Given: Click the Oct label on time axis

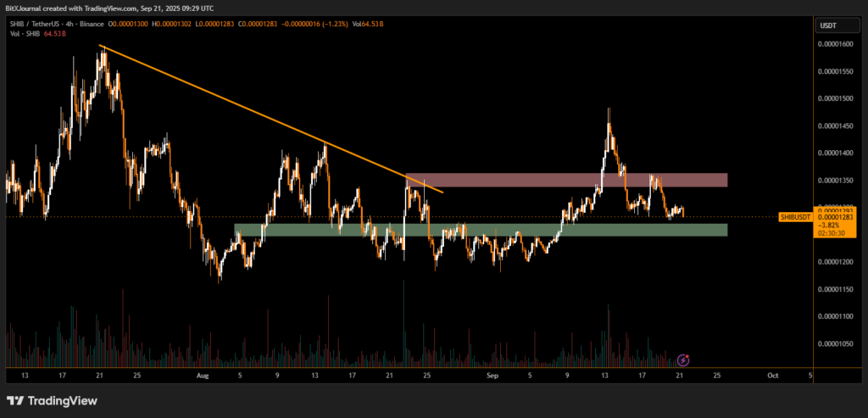Looking at the screenshot, I should tap(773, 374).
